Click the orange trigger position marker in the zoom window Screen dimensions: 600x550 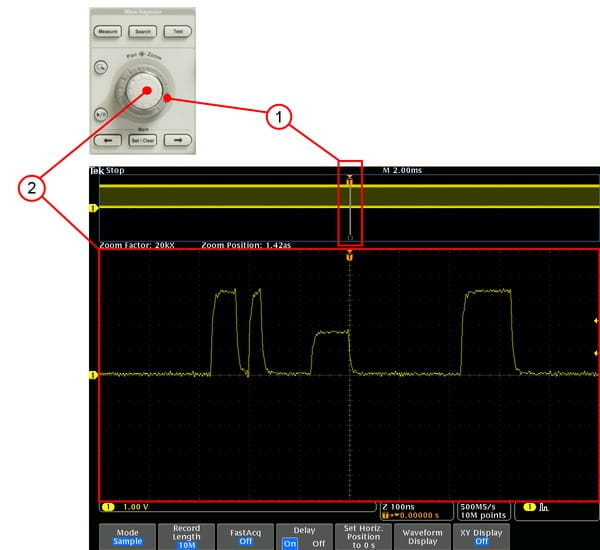click(350, 258)
